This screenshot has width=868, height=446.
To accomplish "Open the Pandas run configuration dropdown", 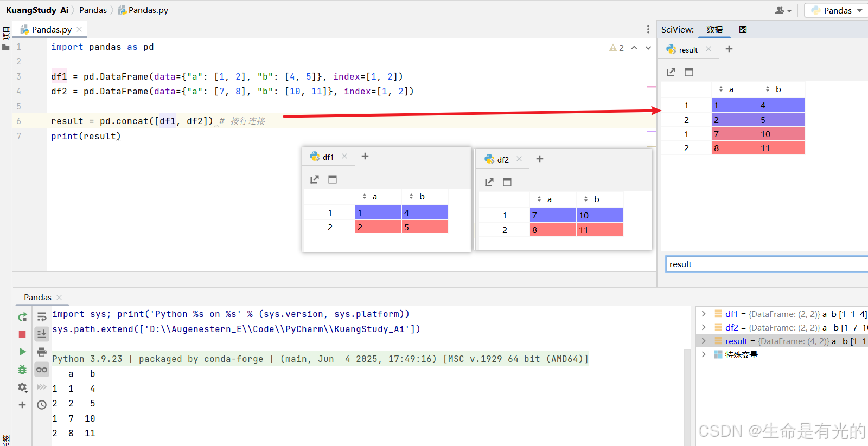I will pos(836,10).
